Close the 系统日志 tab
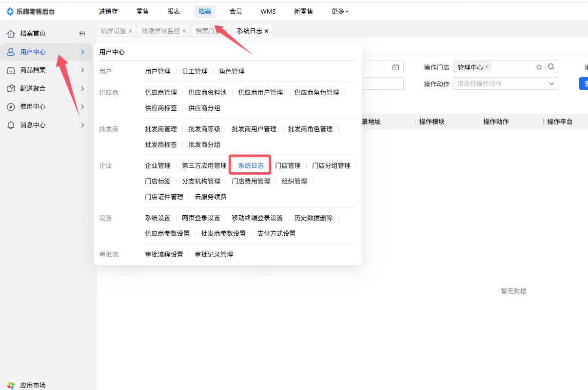Viewport: 588px width, 390px height. pyautogui.click(x=266, y=31)
